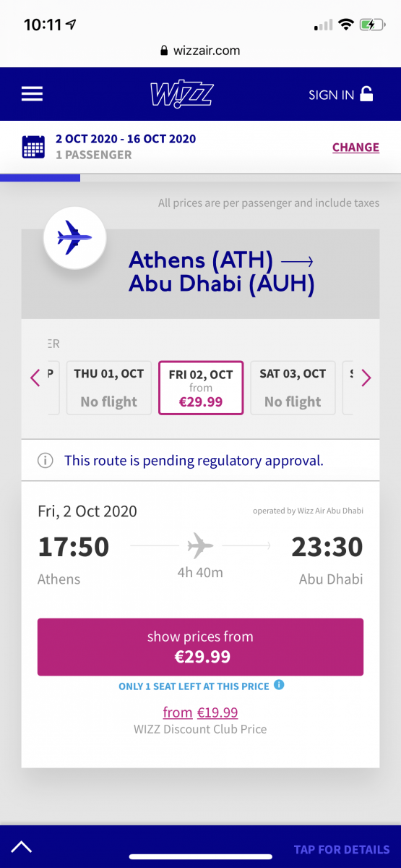This screenshot has height=868, width=401.
Task: Click show prices from €29.99 button
Action: (x=200, y=647)
